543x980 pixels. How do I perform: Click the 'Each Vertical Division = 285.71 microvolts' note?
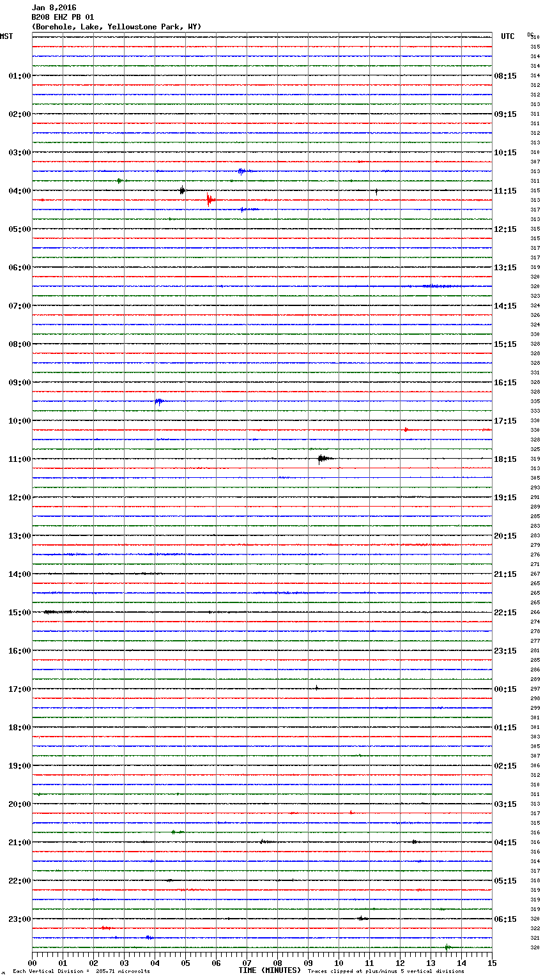pyautogui.click(x=82, y=972)
